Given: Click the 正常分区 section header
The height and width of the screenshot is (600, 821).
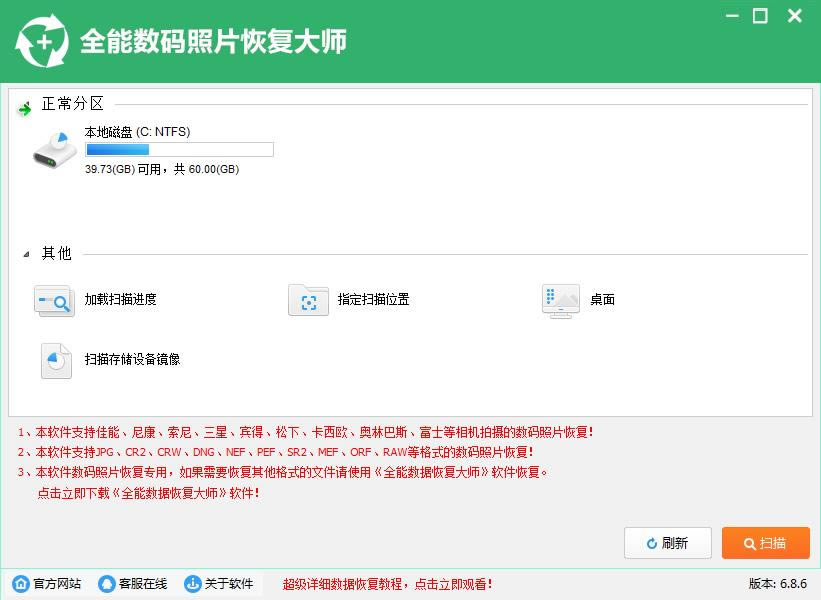Looking at the screenshot, I should click(x=73, y=104).
